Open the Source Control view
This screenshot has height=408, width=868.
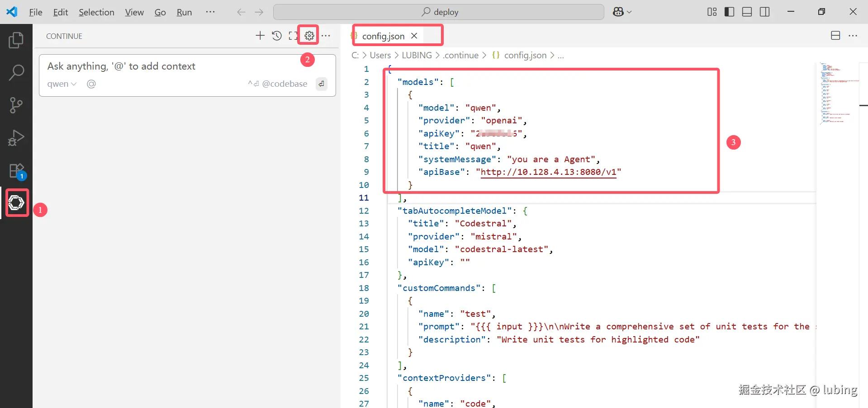pyautogui.click(x=16, y=105)
